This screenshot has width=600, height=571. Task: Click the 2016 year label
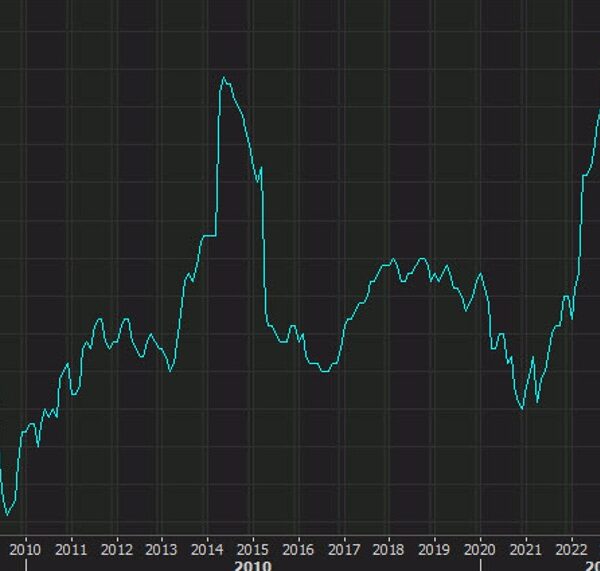coord(298,549)
